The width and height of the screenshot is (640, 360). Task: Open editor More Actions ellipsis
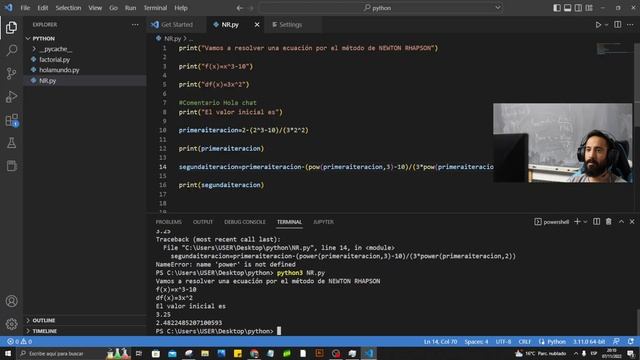click(x=630, y=25)
